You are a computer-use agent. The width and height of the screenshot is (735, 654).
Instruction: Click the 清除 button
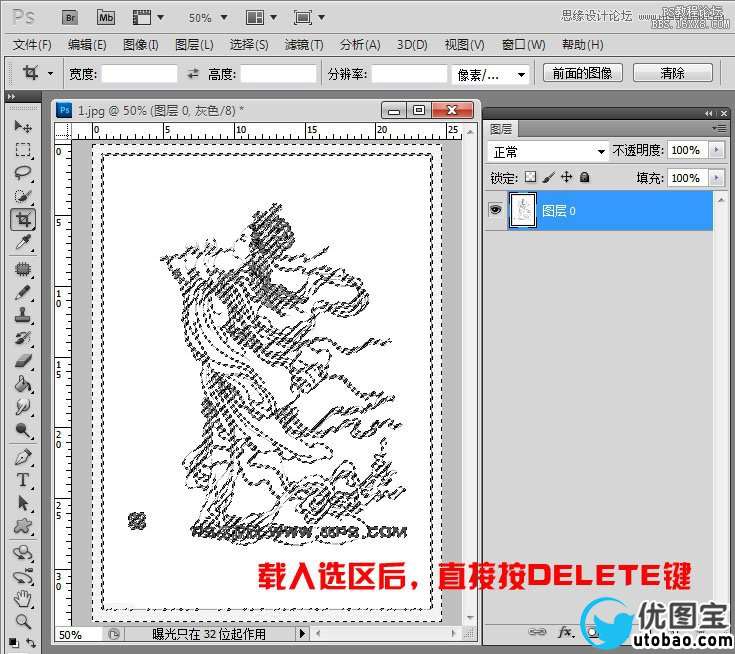[672, 73]
